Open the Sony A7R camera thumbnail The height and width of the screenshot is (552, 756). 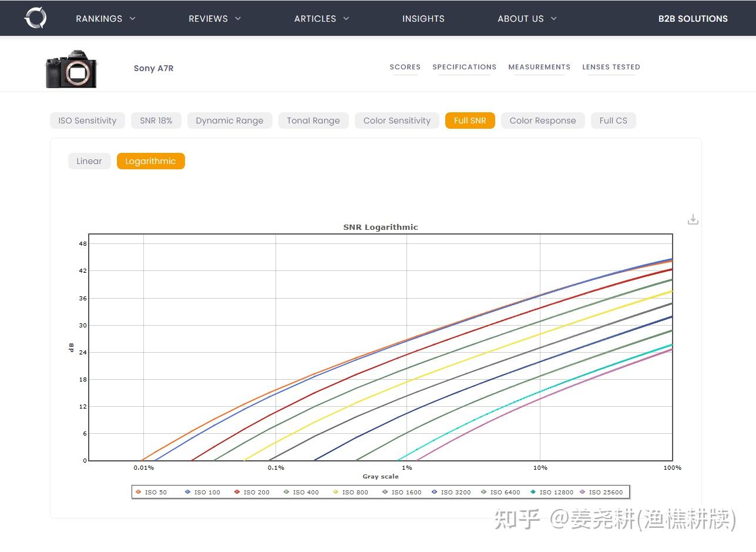click(71, 69)
